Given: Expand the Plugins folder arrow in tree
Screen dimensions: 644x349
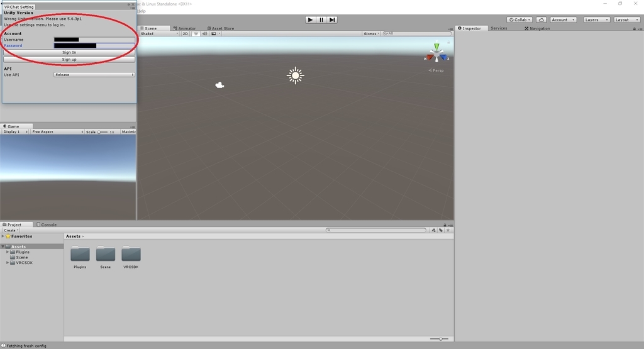Looking at the screenshot, I should click(x=8, y=252).
